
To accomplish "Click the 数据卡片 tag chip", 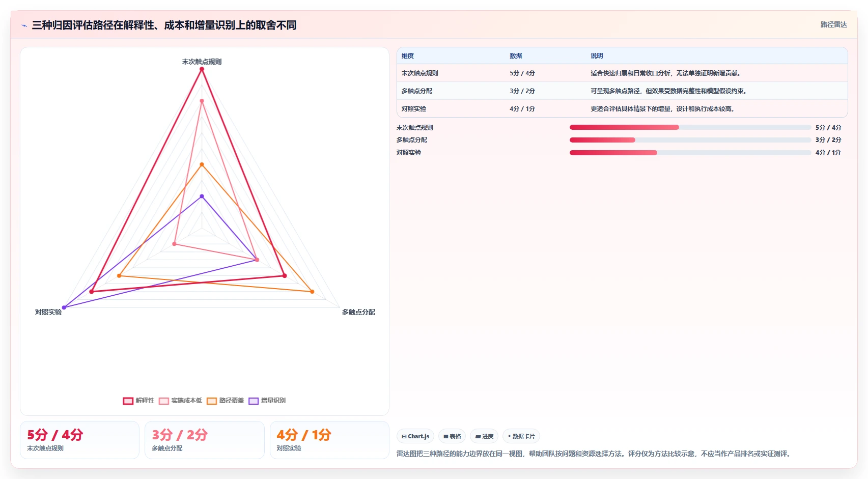I will (x=521, y=436).
